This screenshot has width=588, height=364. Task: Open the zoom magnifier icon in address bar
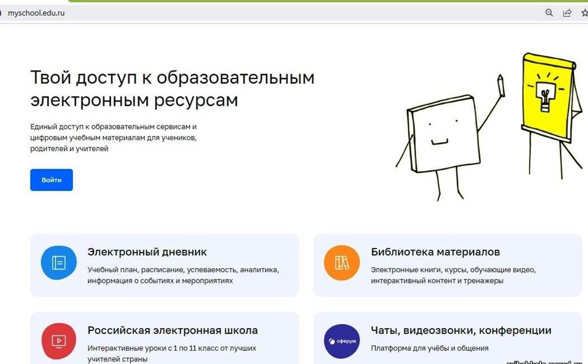click(x=549, y=13)
